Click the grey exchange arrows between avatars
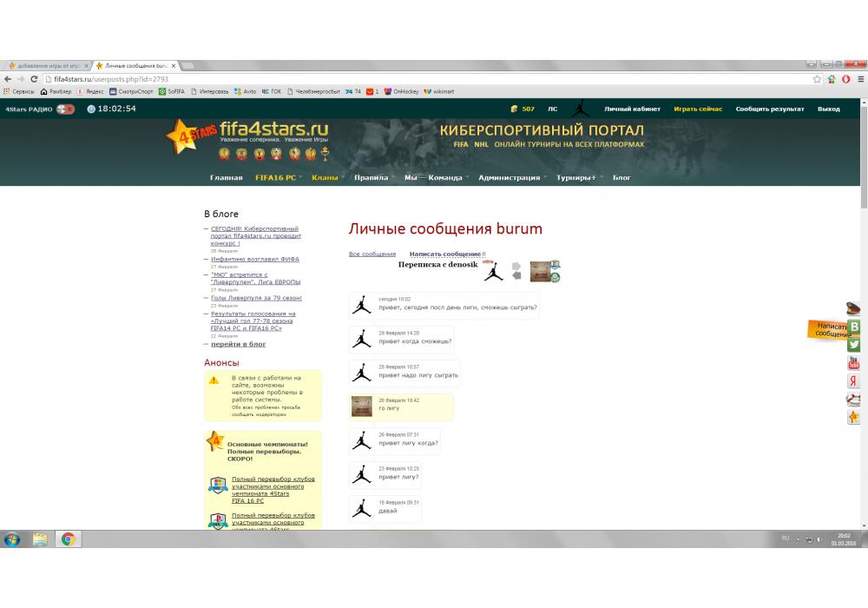 click(516, 271)
